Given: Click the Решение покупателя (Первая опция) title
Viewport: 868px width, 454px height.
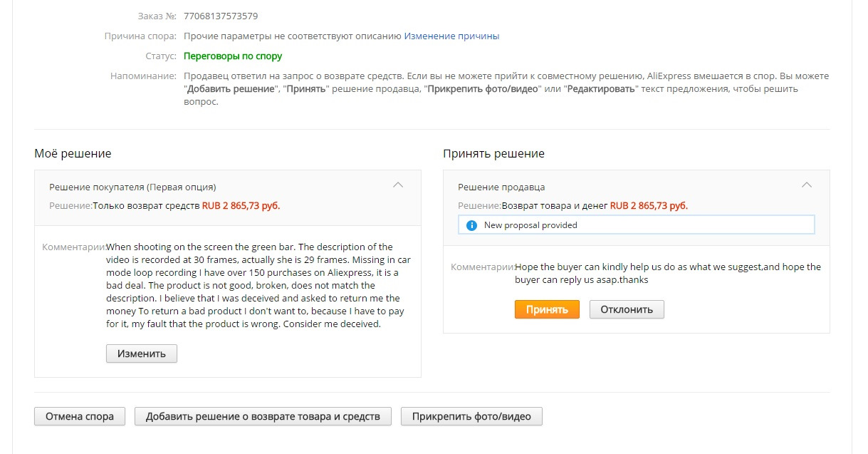Looking at the screenshot, I should (x=132, y=187).
